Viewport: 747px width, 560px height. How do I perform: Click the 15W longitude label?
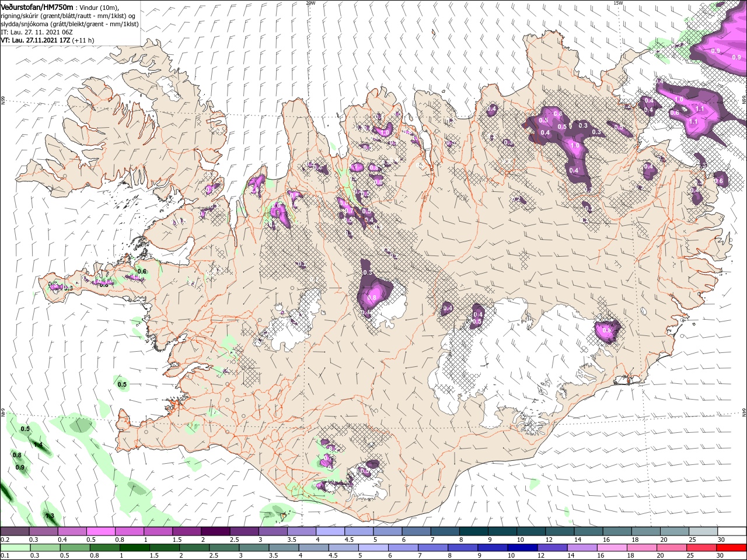(x=618, y=3)
